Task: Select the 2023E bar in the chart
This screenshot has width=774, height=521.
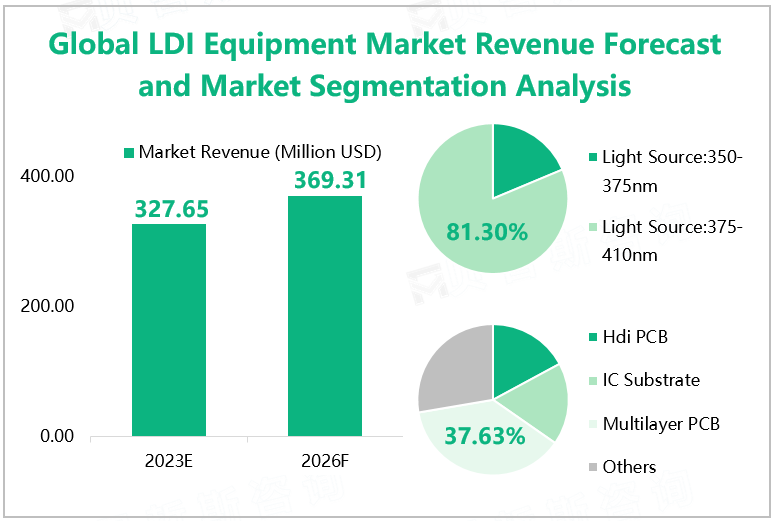Action: pyautogui.click(x=169, y=330)
